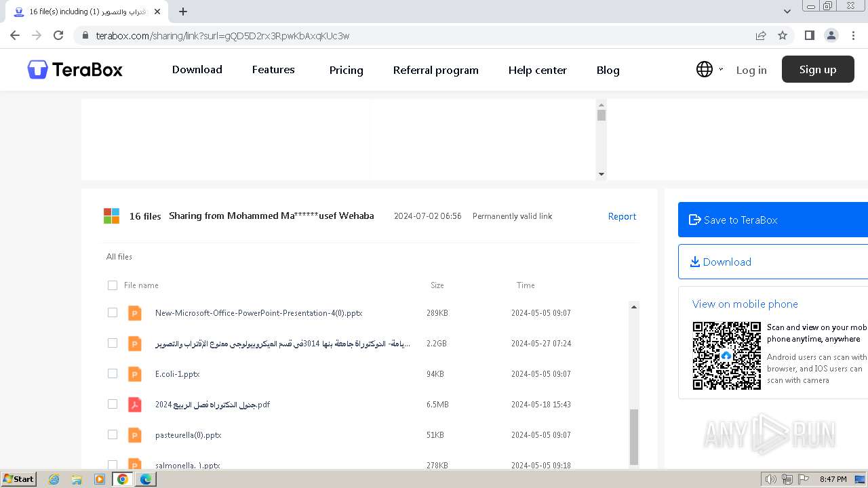
Task: Click the browser back arrow
Action: click(x=15, y=35)
